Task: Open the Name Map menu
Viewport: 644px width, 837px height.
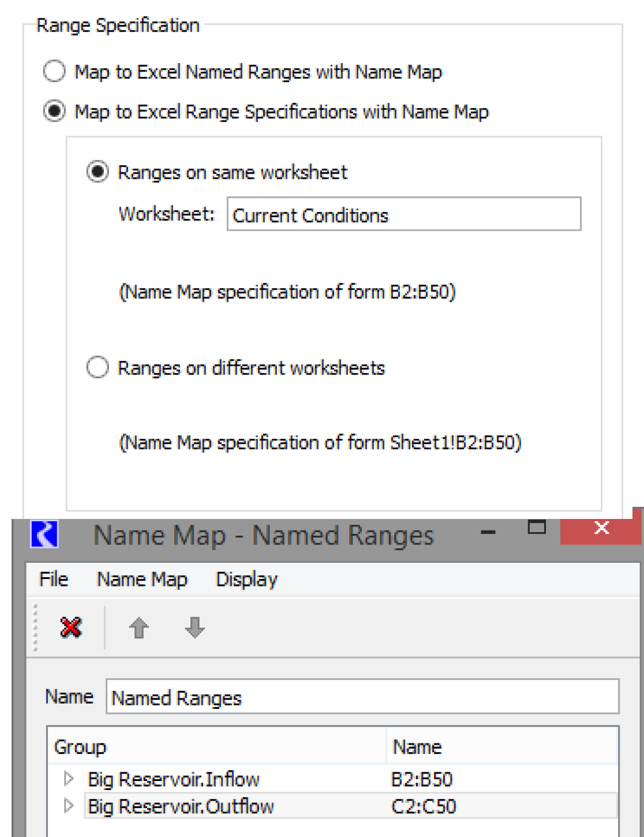Action: tap(142, 579)
